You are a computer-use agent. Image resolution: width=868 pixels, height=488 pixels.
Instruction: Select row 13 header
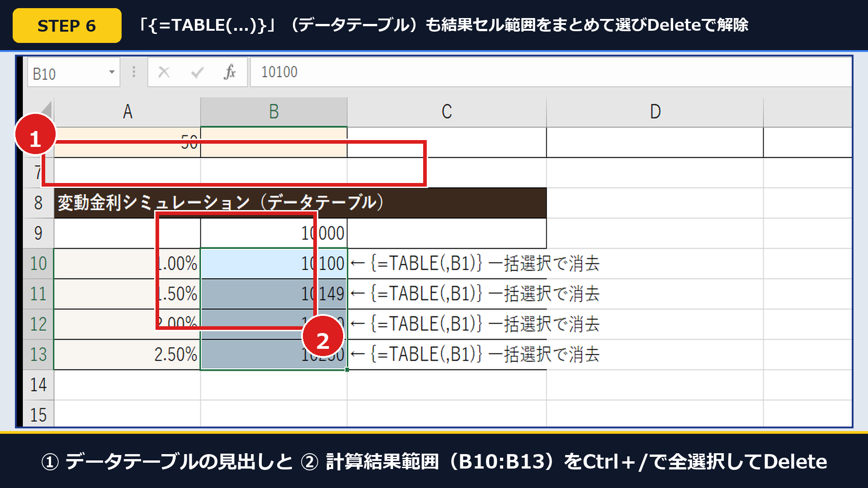38,354
